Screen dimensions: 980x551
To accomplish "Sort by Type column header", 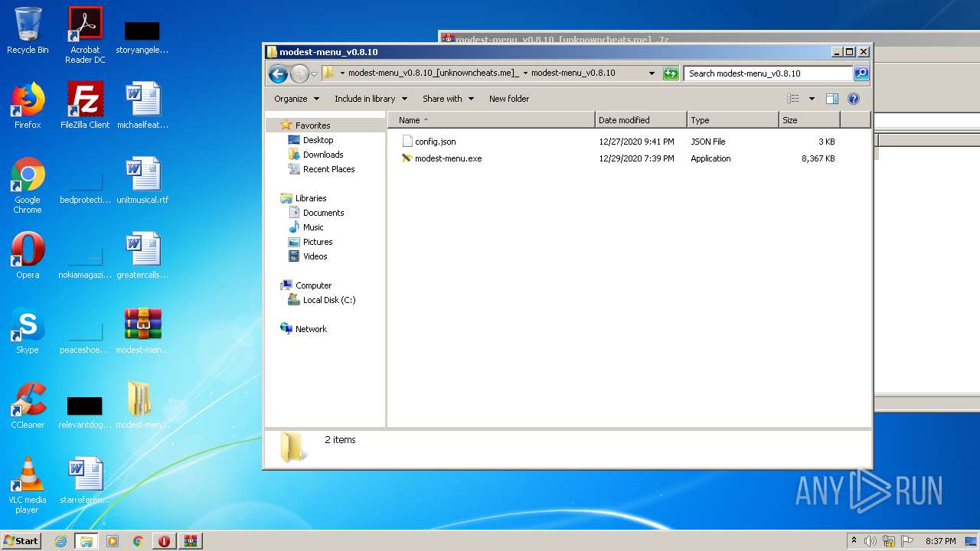I will click(733, 120).
